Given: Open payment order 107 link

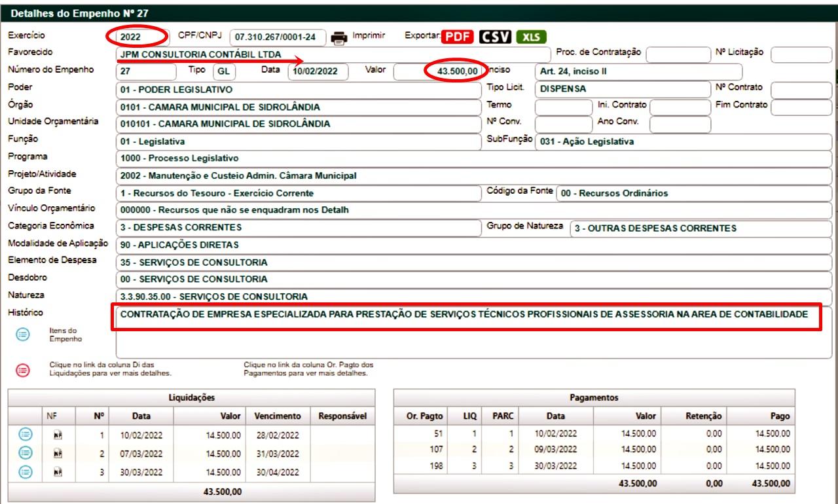Looking at the screenshot, I should point(435,450).
